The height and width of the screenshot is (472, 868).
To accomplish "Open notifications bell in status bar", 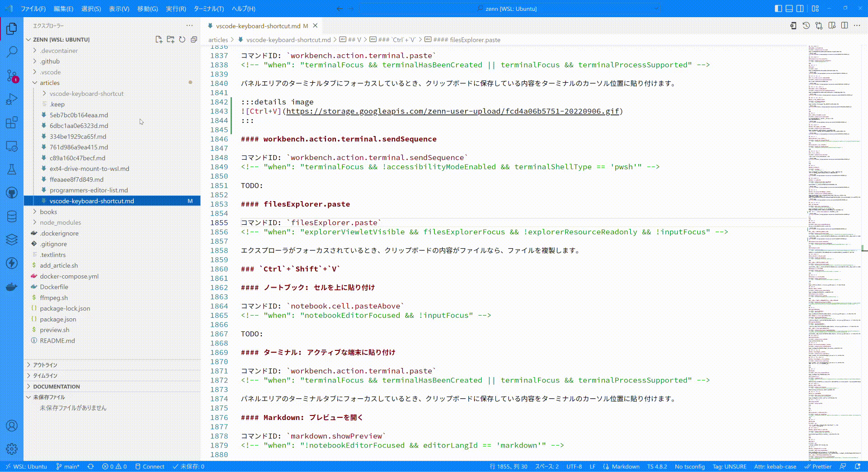I will point(858,467).
